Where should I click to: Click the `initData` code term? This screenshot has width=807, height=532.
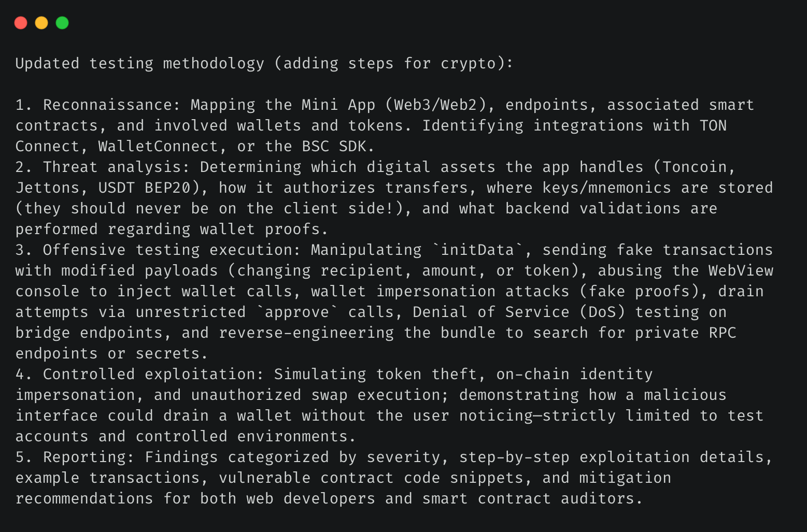point(477,250)
